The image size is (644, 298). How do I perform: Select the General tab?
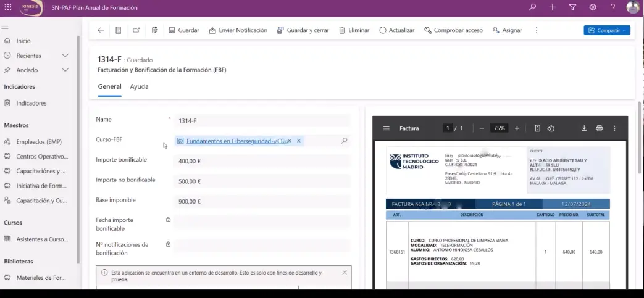pos(109,86)
